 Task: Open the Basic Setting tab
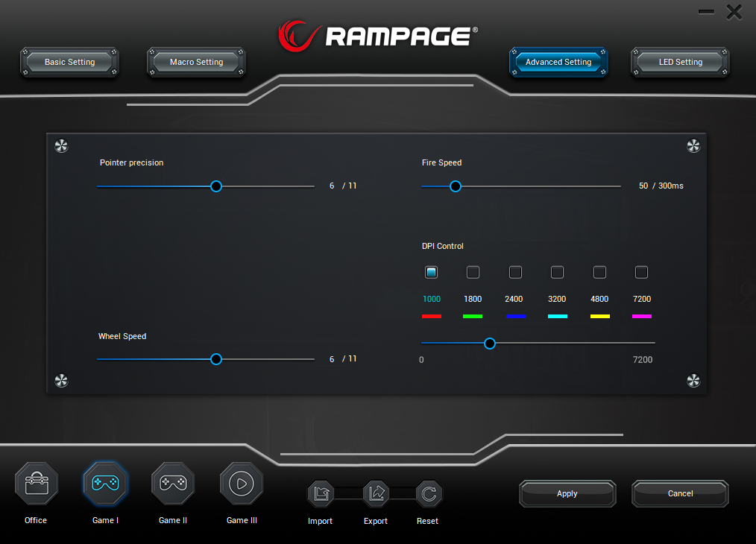click(x=70, y=62)
